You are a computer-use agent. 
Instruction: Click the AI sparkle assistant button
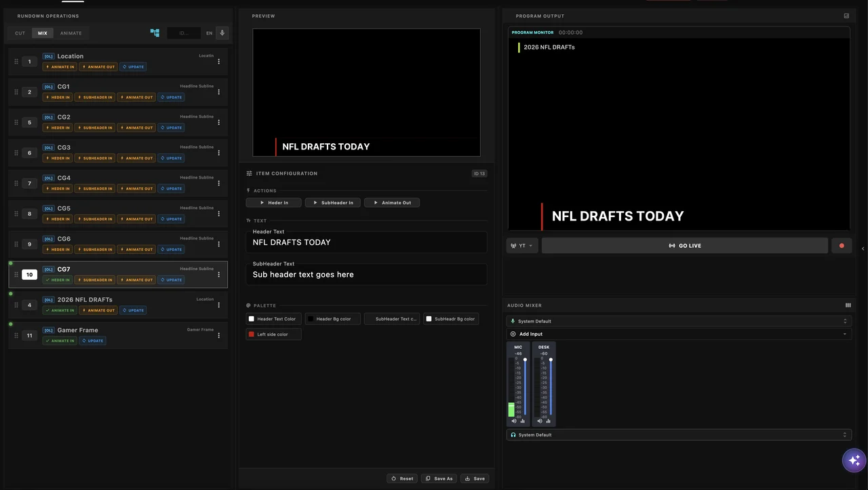tap(854, 460)
